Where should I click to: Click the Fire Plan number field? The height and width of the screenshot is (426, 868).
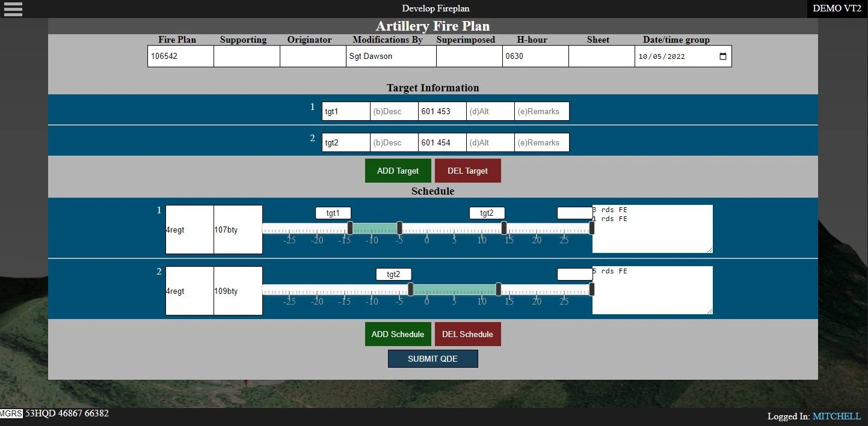(x=180, y=56)
